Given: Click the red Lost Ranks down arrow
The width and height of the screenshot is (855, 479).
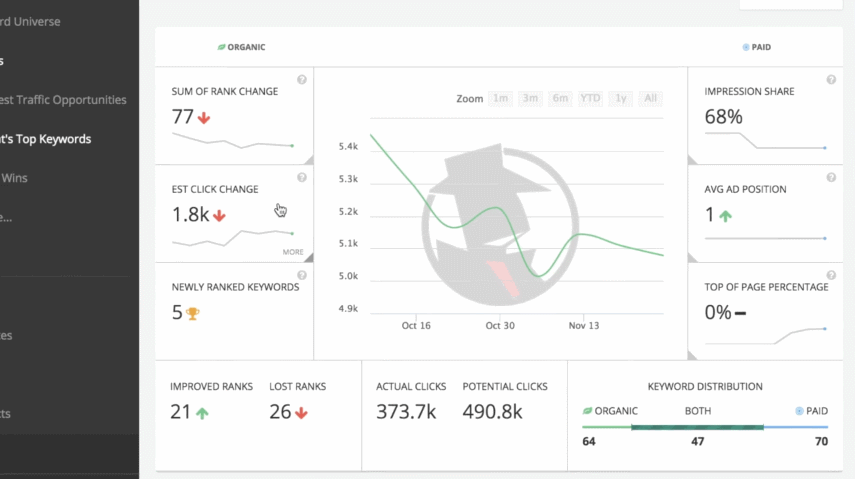Looking at the screenshot, I should (301, 412).
